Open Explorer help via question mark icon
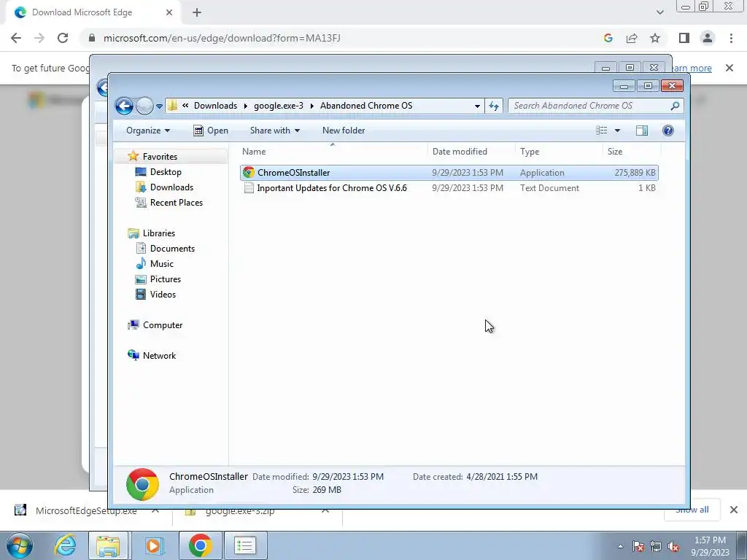The width and height of the screenshot is (747, 560). [668, 131]
